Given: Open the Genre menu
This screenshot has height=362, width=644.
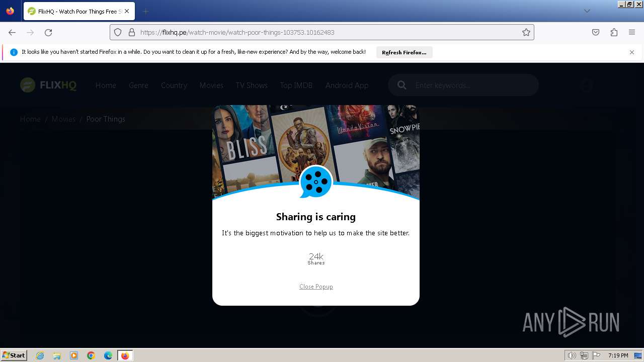Looking at the screenshot, I should point(138,85).
